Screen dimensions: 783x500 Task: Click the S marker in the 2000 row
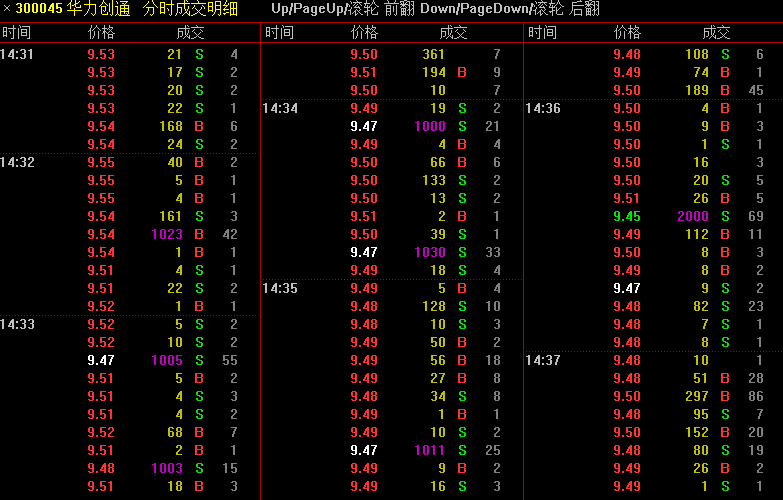(x=725, y=216)
